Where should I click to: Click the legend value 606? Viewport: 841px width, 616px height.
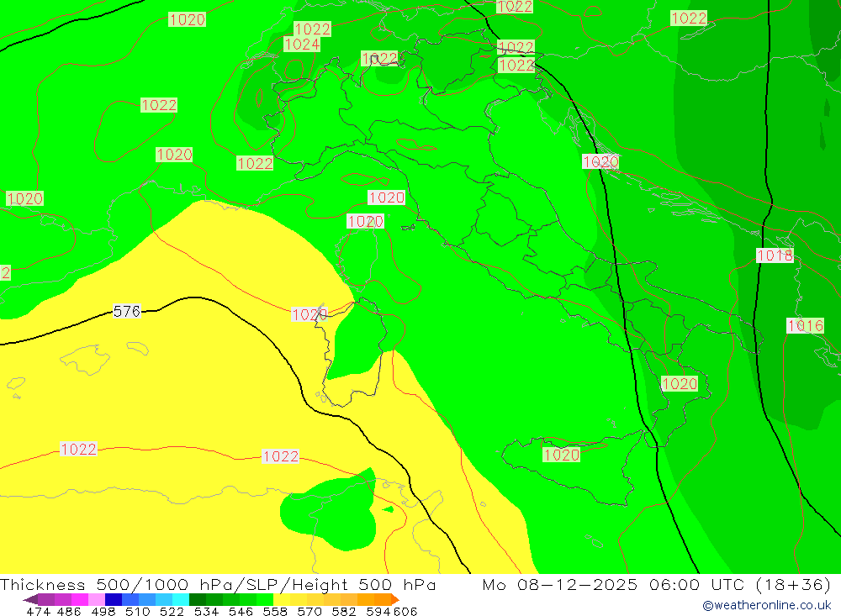coord(405,611)
